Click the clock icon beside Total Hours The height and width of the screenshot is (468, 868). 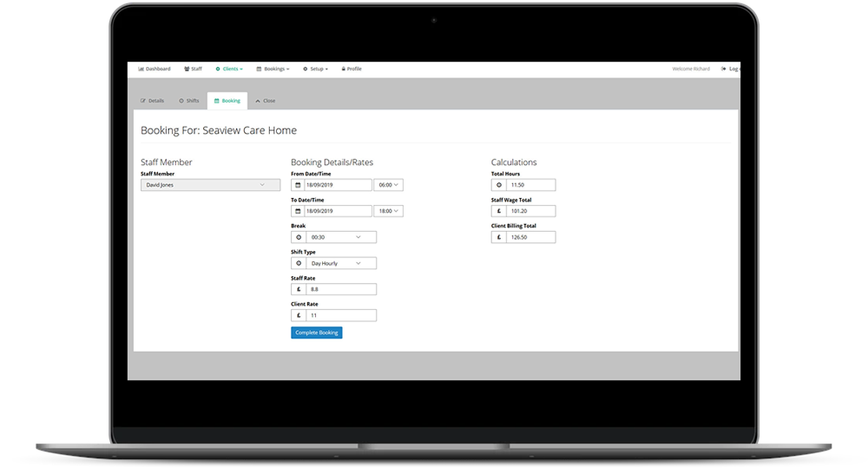pyautogui.click(x=498, y=185)
